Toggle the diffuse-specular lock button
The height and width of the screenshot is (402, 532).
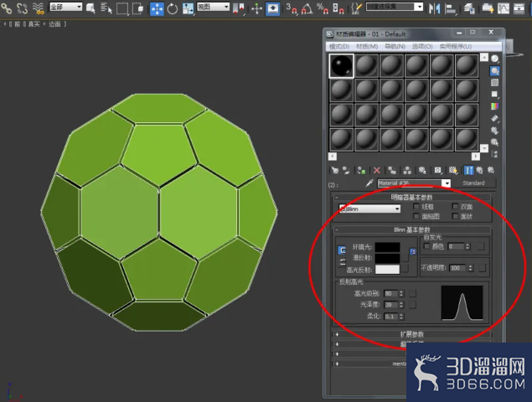point(342,262)
